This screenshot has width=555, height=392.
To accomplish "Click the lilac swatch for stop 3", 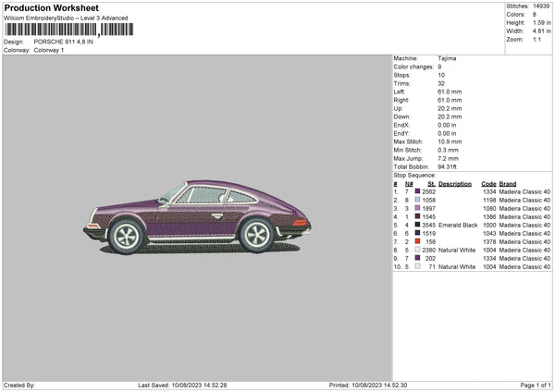I will [x=417, y=207].
